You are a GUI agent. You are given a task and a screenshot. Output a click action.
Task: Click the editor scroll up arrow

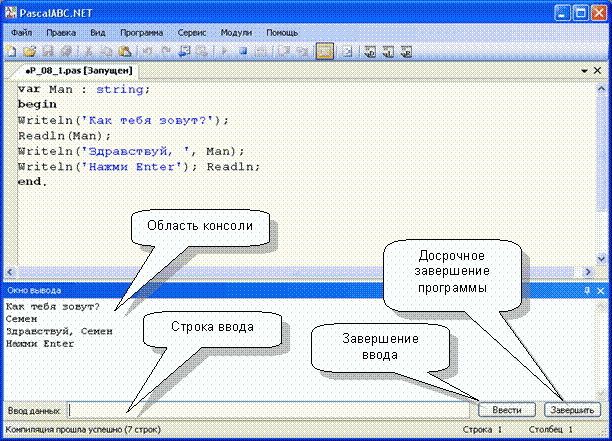[601, 89]
